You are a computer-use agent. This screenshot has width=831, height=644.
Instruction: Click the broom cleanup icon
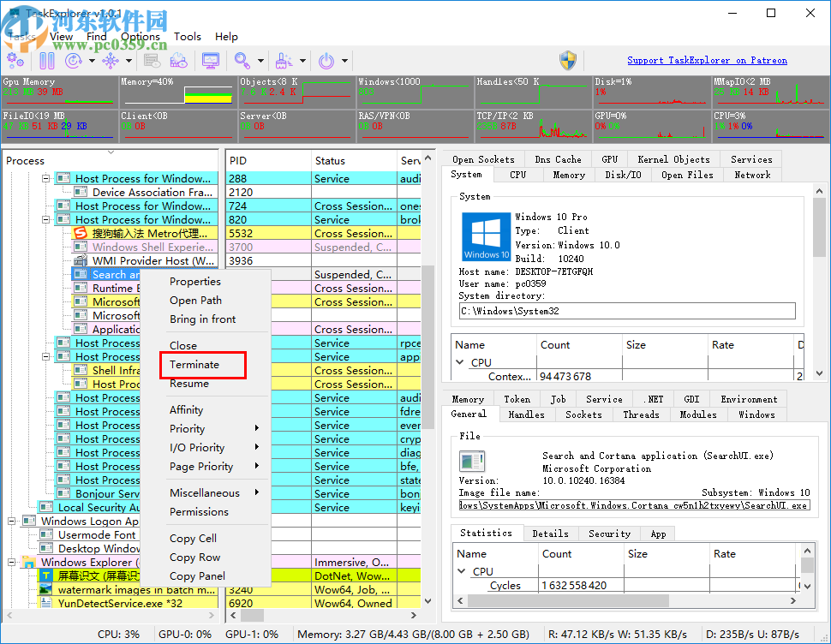(284, 61)
